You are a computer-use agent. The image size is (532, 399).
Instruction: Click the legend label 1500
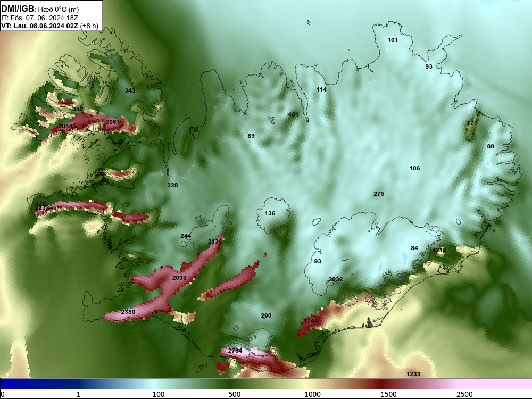(388, 394)
